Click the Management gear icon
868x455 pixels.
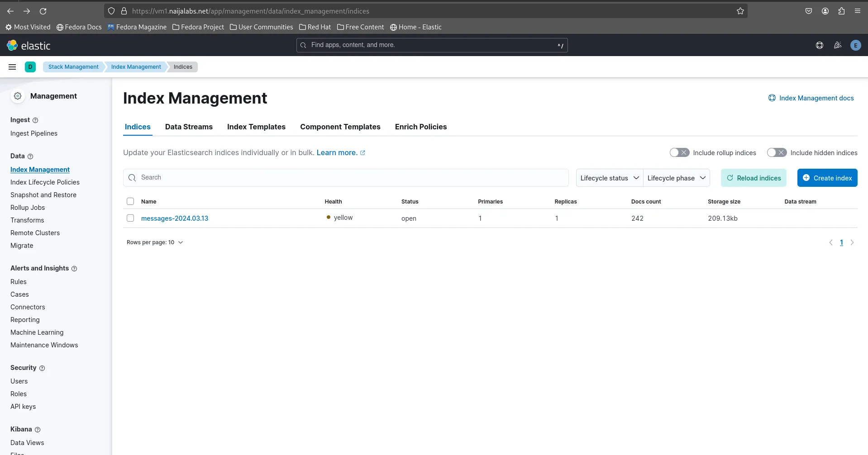pyautogui.click(x=18, y=96)
